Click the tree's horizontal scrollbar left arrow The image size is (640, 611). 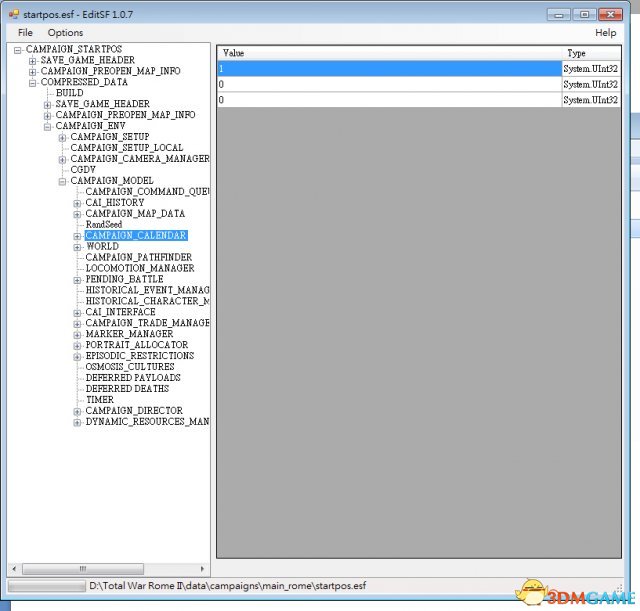point(14,569)
